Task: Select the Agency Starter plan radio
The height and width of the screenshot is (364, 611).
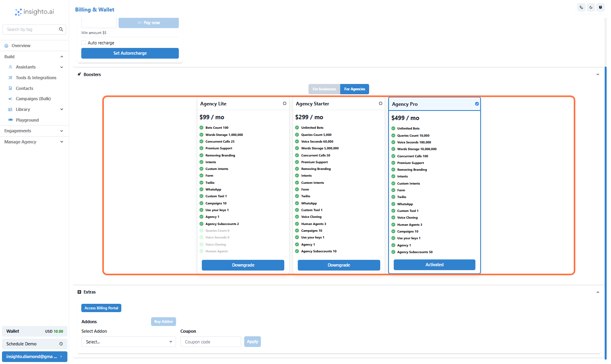Action: coord(381,103)
